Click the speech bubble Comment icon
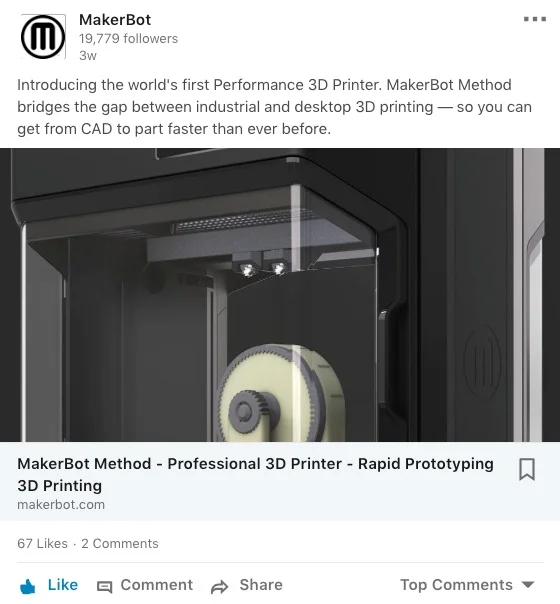560x604 pixels. pyautogui.click(x=104, y=587)
